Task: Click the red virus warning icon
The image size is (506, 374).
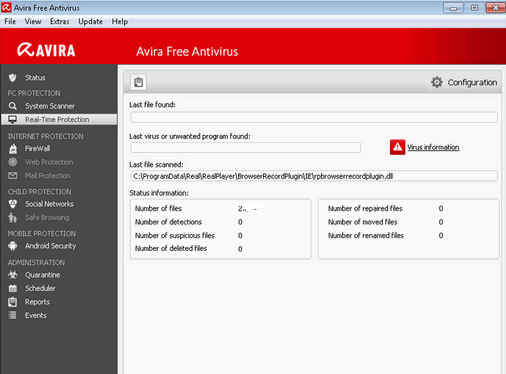Action: coord(397,147)
